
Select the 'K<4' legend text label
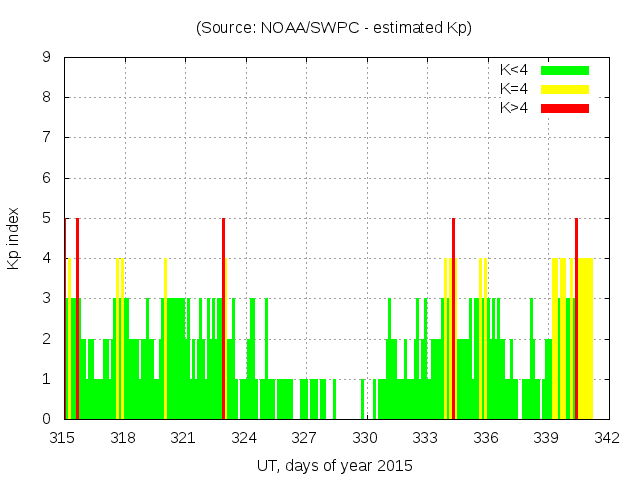[514, 70]
